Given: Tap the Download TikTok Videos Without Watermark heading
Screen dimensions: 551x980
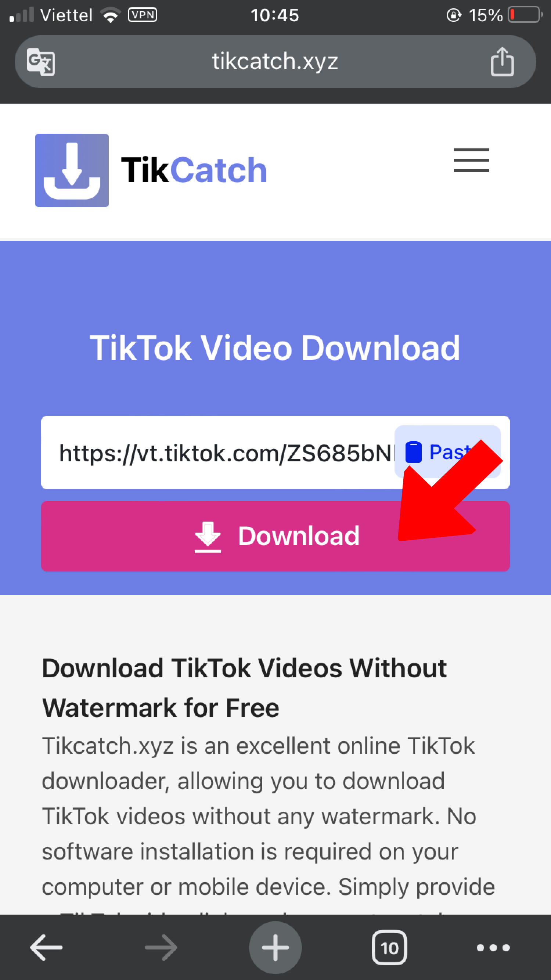Looking at the screenshot, I should (244, 688).
